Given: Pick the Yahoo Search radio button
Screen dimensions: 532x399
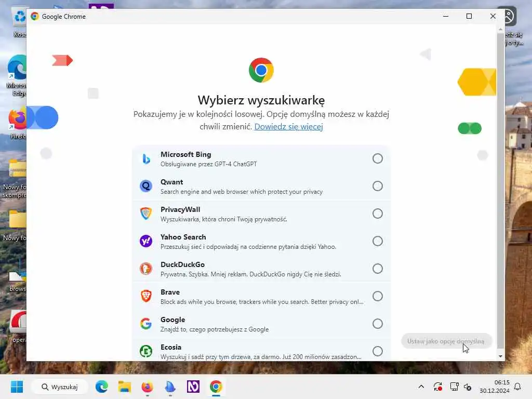Looking at the screenshot, I should 377,241.
